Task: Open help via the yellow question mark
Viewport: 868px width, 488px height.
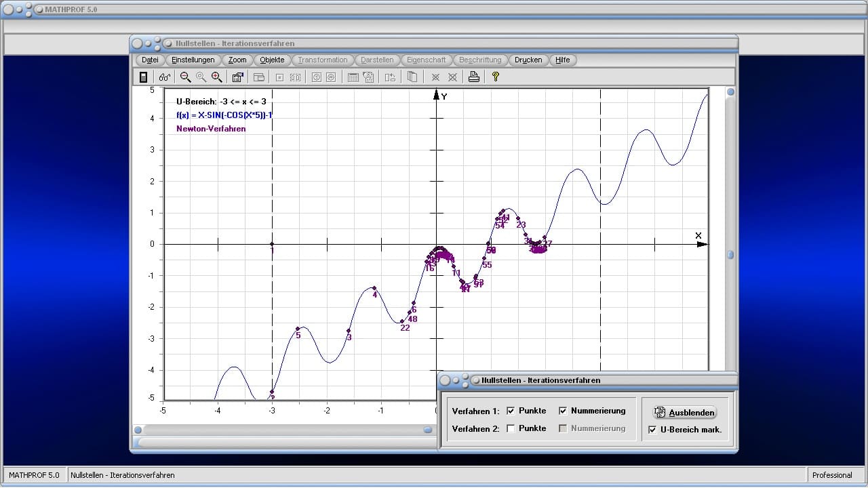Action: (496, 77)
